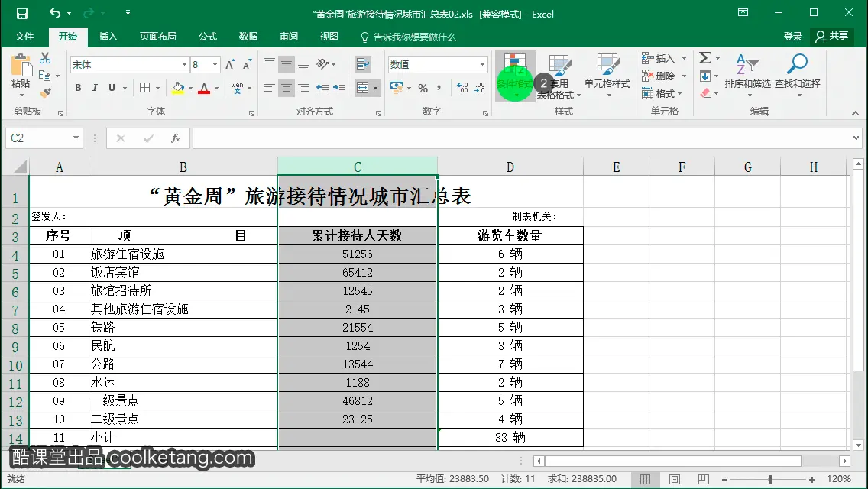Increase indent of the selection

339,88
